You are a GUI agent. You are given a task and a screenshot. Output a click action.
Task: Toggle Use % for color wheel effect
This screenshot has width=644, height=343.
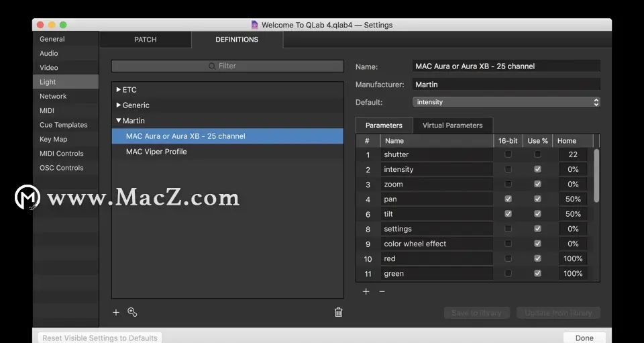(537, 244)
